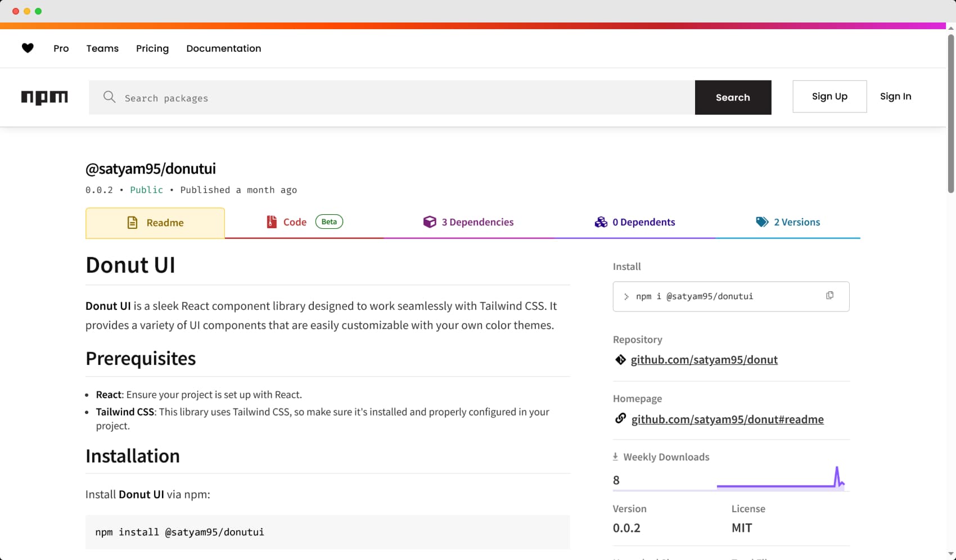This screenshot has width=956, height=560.
Task: Click the Dependents cubes icon
Action: [x=601, y=222]
